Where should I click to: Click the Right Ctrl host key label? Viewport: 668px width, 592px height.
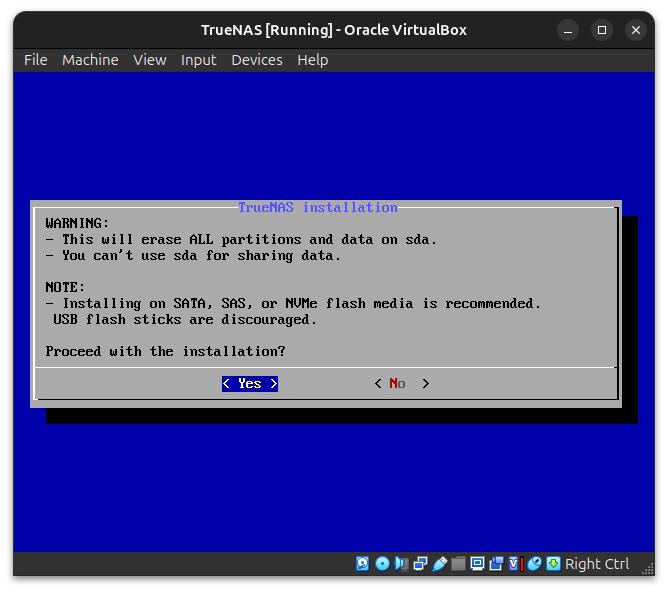click(x=597, y=564)
